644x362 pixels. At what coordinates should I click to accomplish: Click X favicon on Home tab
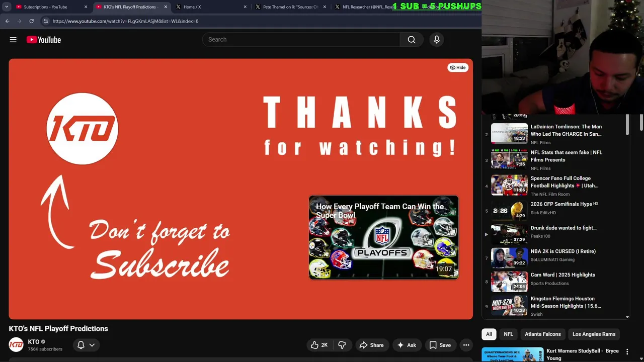[x=178, y=7]
